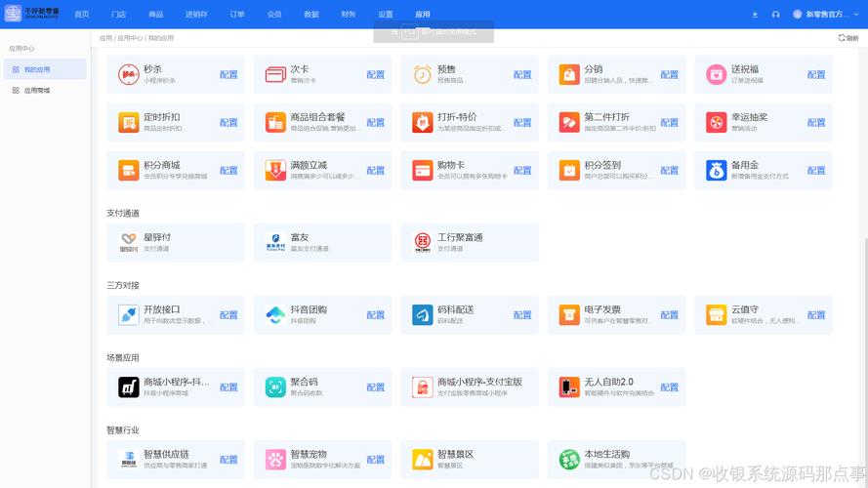Click the 次卡 card icon

[275, 74]
